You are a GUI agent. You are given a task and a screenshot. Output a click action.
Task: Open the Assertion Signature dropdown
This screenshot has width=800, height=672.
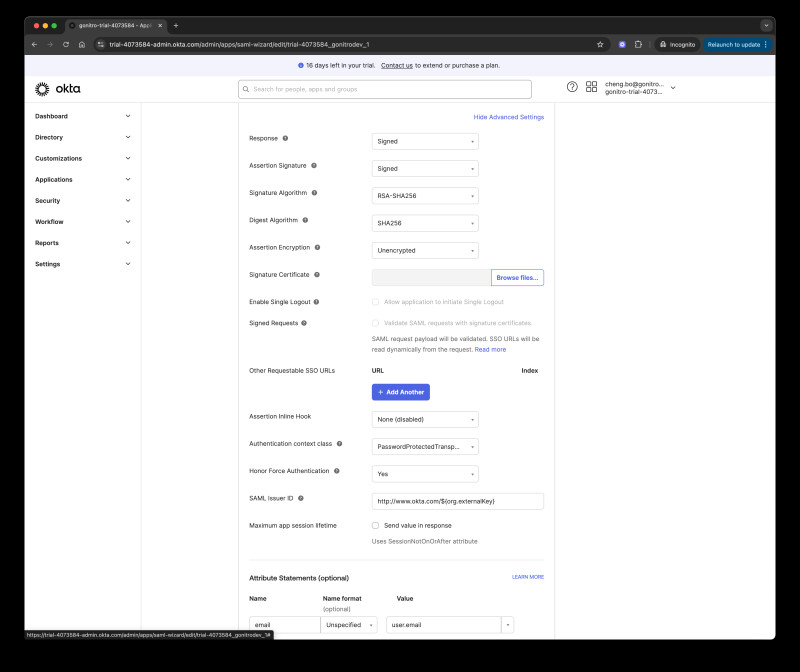pyautogui.click(x=425, y=168)
